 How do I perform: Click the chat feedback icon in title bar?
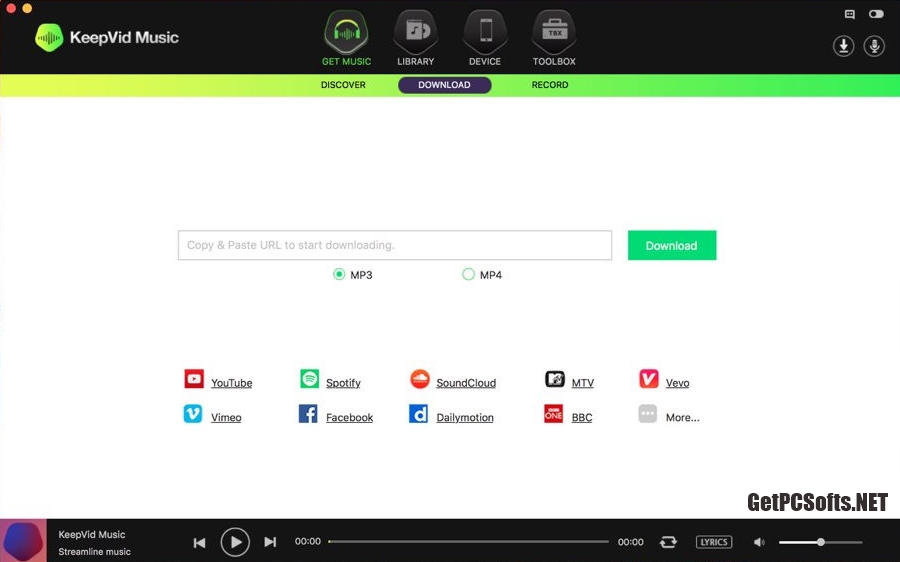(x=850, y=14)
